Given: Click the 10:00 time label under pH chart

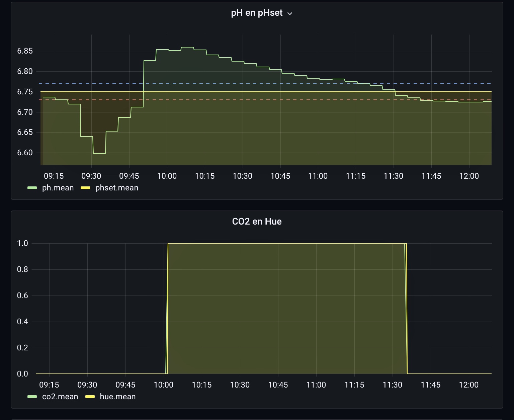Looking at the screenshot, I should click(x=167, y=176).
